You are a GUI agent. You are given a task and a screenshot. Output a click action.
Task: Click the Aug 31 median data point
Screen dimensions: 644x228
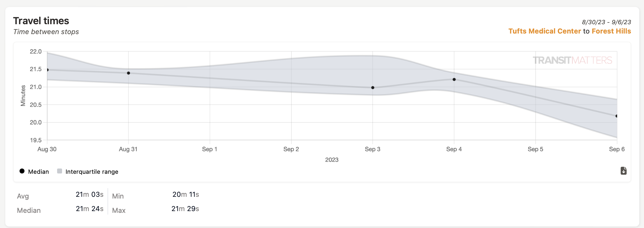pos(129,73)
